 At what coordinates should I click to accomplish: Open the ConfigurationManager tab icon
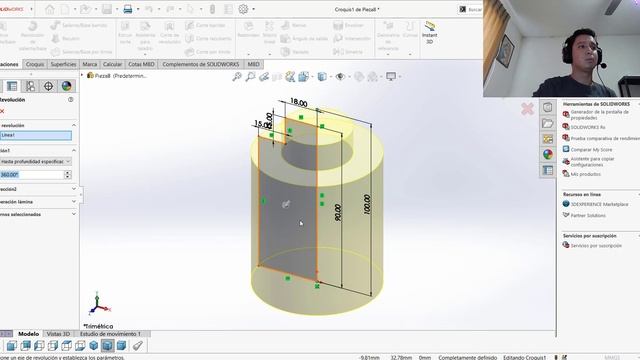[30, 86]
